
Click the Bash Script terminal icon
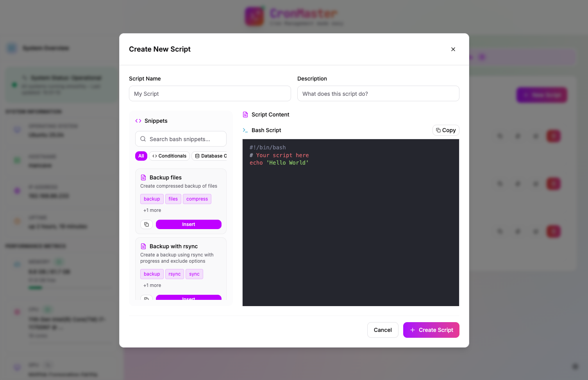[245, 130]
